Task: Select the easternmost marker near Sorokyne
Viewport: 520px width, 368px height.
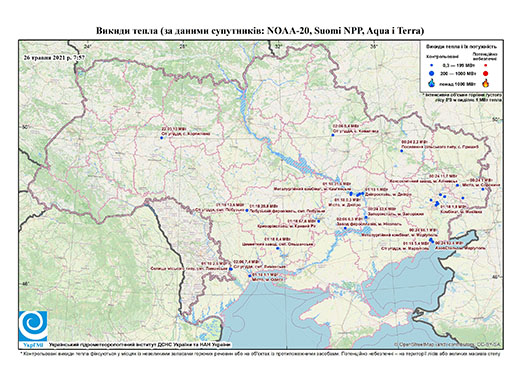Action: coord(482,189)
